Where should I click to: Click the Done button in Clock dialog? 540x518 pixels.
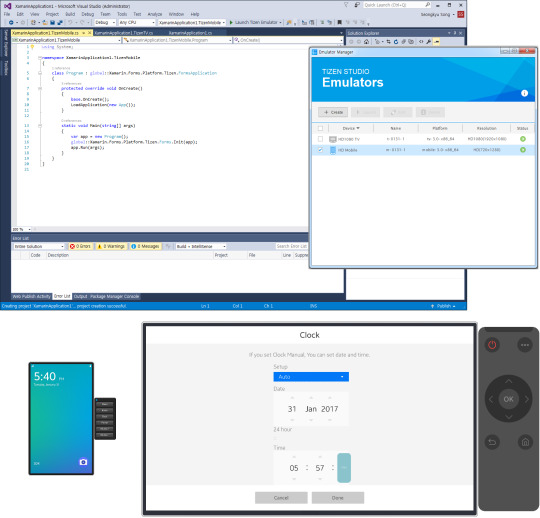[338, 498]
